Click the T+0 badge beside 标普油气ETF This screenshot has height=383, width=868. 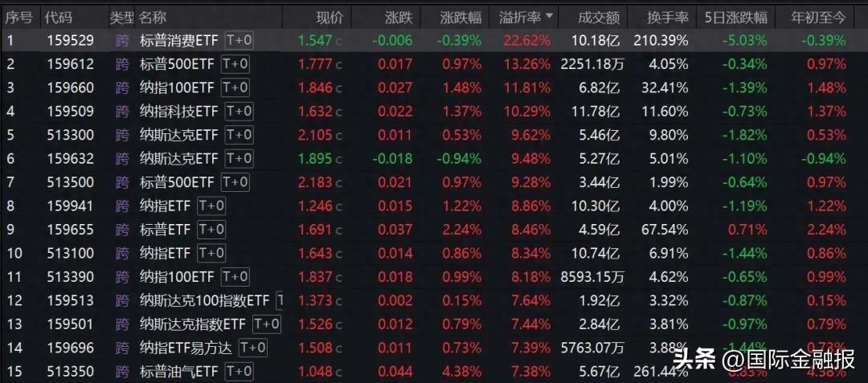[239, 372]
